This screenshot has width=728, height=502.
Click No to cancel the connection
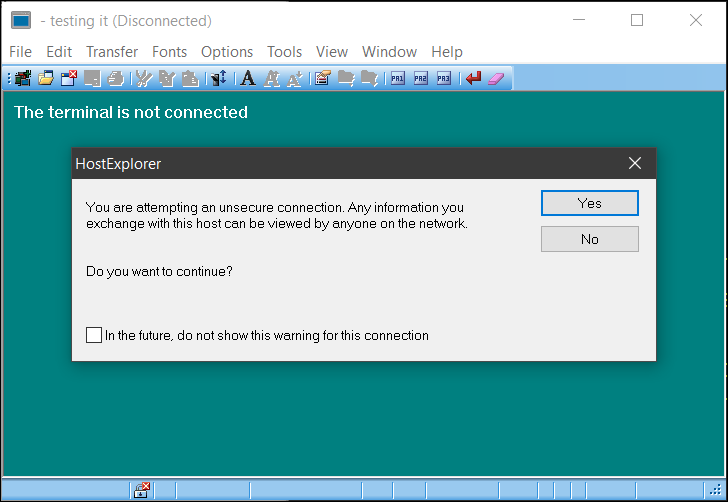point(590,239)
